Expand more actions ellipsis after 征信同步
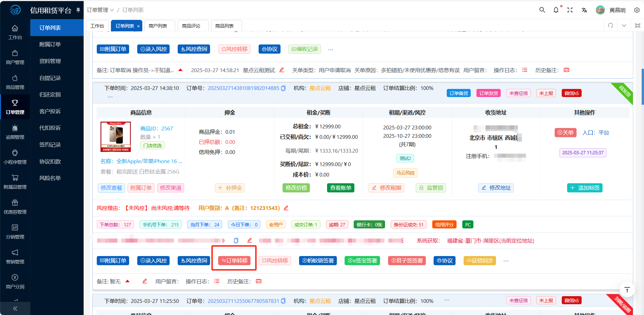The width and height of the screenshot is (644, 315). tap(506, 261)
